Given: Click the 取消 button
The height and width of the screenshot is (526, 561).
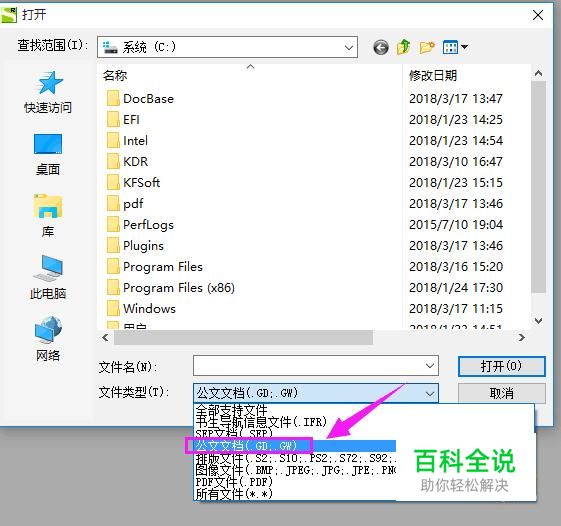Looking at the screenshot, I should pyautogui.click(x=502, y=394).
